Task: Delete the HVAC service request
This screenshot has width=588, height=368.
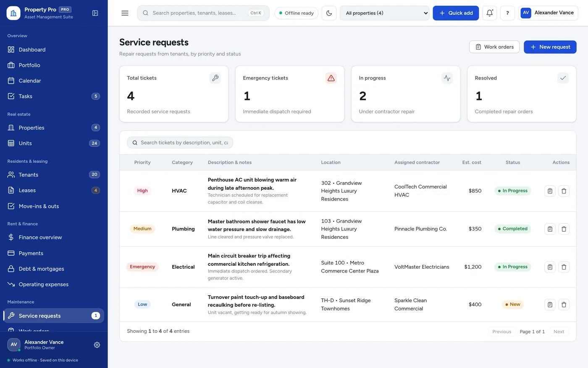Action: (564, 191)
